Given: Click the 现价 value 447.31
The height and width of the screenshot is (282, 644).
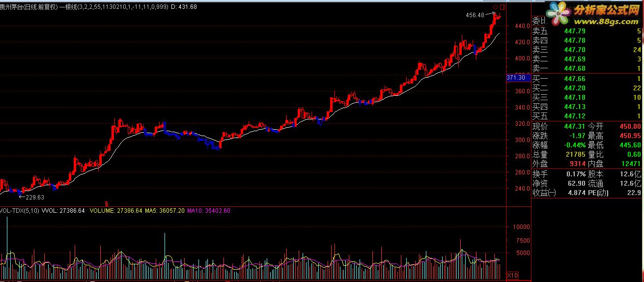Looking at the screenshot, I should point(575,127).
